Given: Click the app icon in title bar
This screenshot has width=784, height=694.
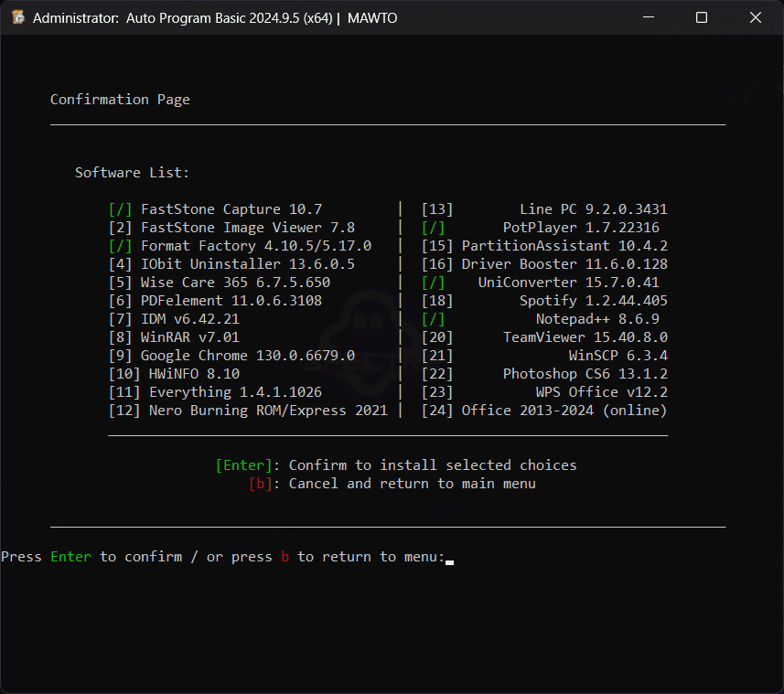Looking at the screenshot, I should coord(18,17).
